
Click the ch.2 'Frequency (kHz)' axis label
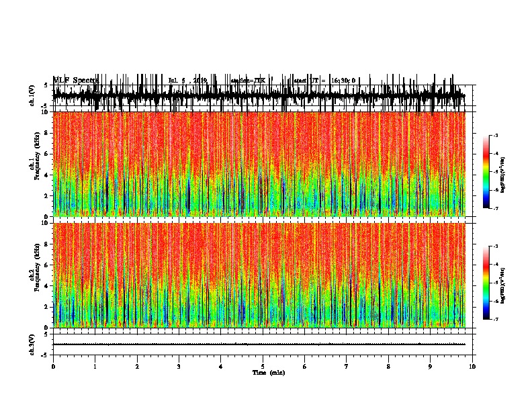[x=37, y=267]
